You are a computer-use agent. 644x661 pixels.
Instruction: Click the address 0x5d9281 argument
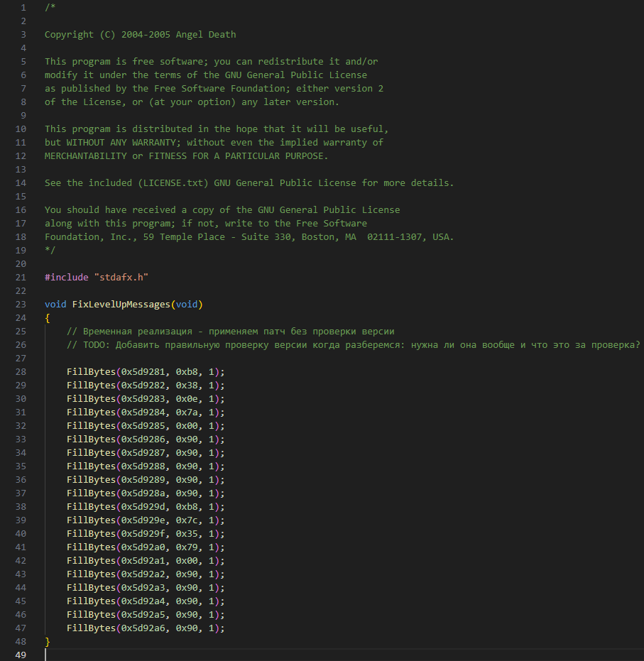[146, 372]
